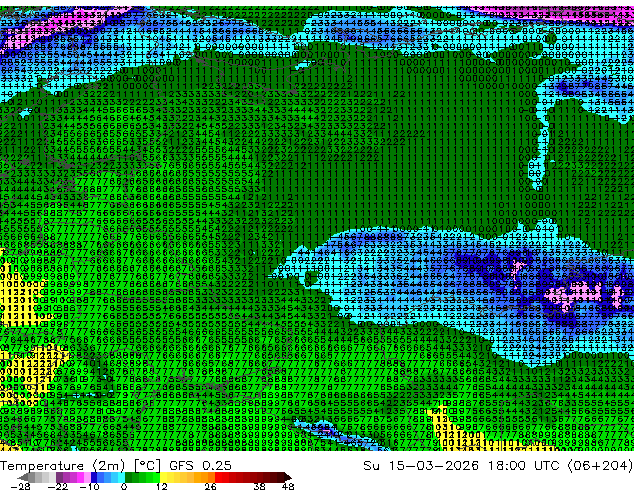The width and height of the screenshot is (634, 490).
Task: Click the 38 legend label
Action: (x=260, y=486)
